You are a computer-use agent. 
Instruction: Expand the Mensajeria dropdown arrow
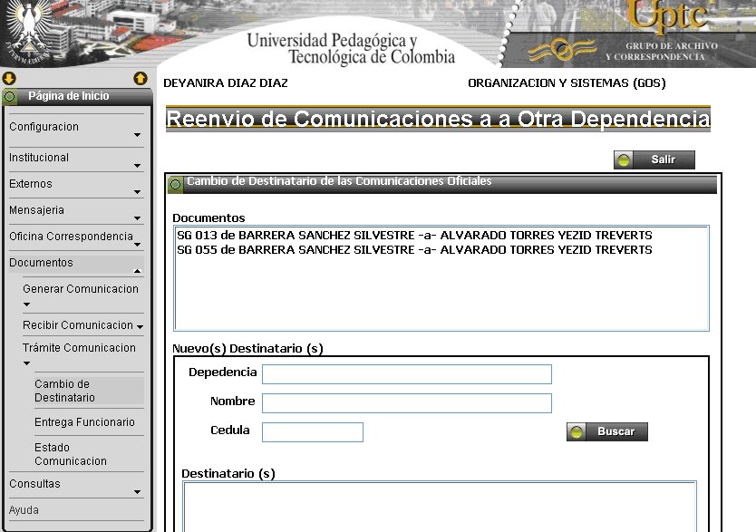coord(138,218)
